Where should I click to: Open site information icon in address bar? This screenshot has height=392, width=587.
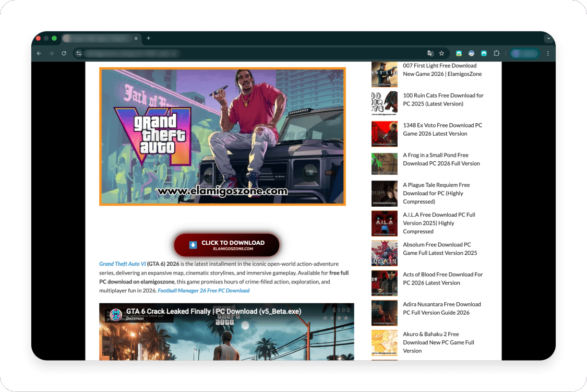pyautogui.click(x=79, y=54)
